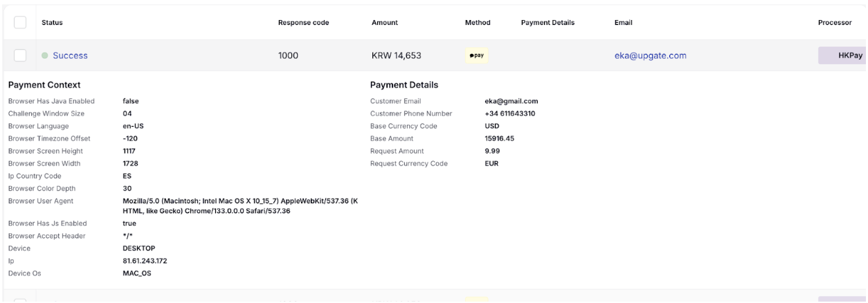This screenshot has width=868, height=303.
Task: Click the Method column header
Action: click(x=478, y=23)
